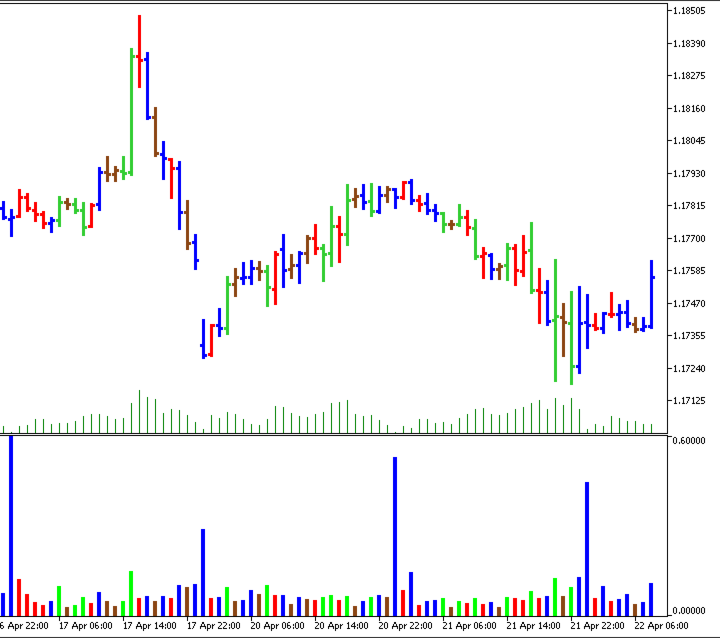
Task: Click the last blue candle on the right edge
Action: pyautogui.click(x=652, y=294)
